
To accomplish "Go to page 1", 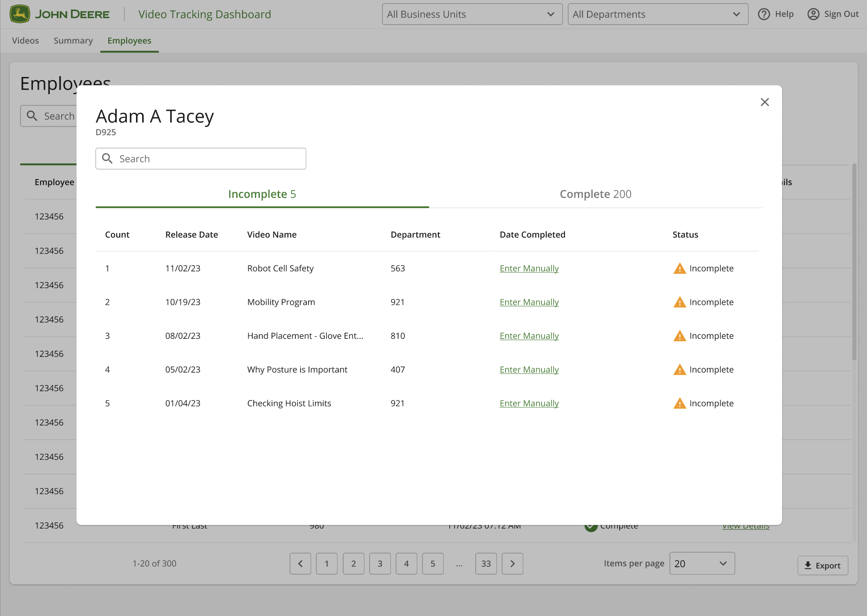I will tap(327, 564).
